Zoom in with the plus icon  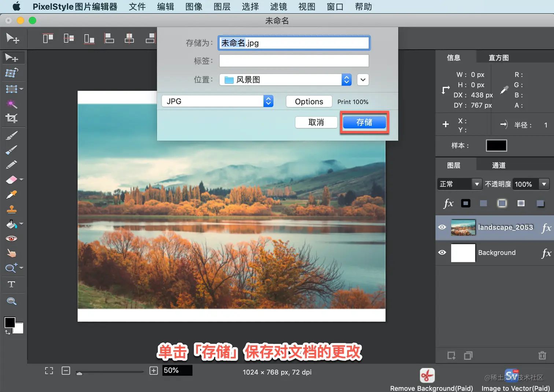(154, 371)
